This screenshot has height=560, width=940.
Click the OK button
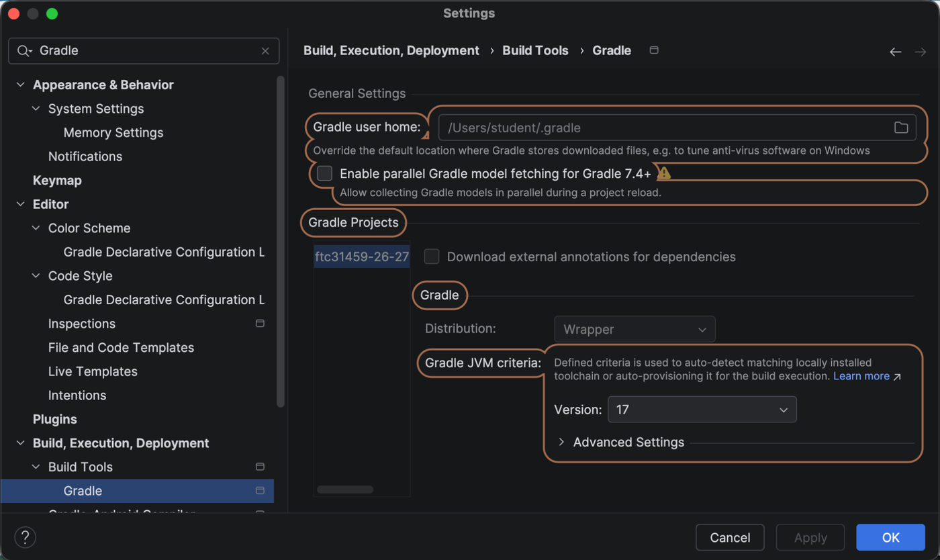890,537
